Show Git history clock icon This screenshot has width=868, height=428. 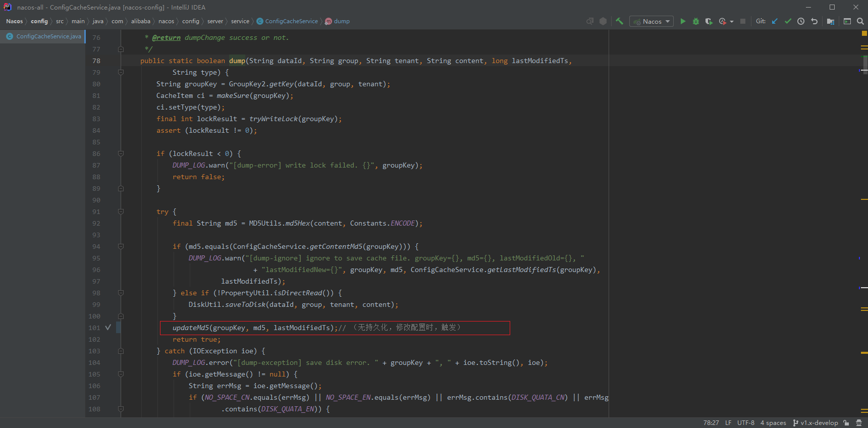tap(801, 21)
